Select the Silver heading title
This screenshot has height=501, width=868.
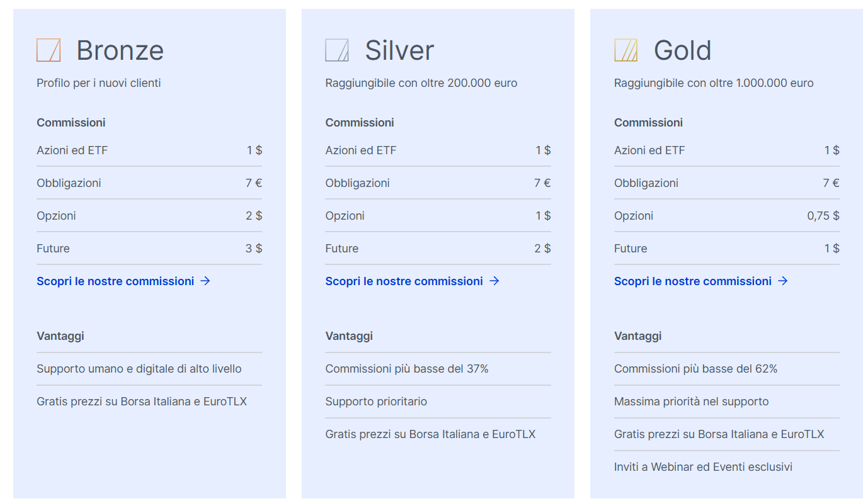[400, 50]
